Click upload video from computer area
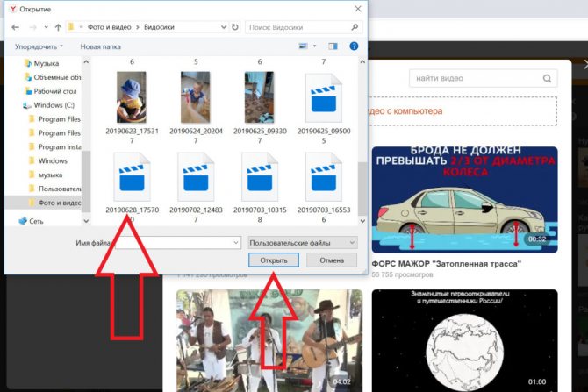The width and height of the screenshot is (588, 392). coord(462,111)
